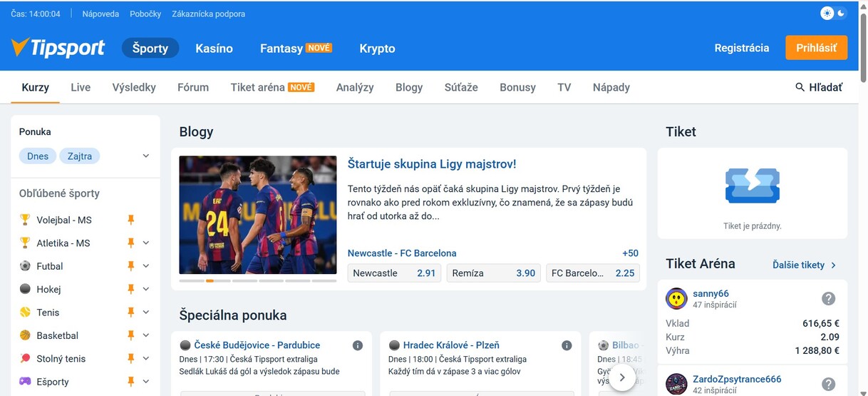Expand the Ponuka date dropdown
Screen dimensions: 868x396
[x=146, y=156]
